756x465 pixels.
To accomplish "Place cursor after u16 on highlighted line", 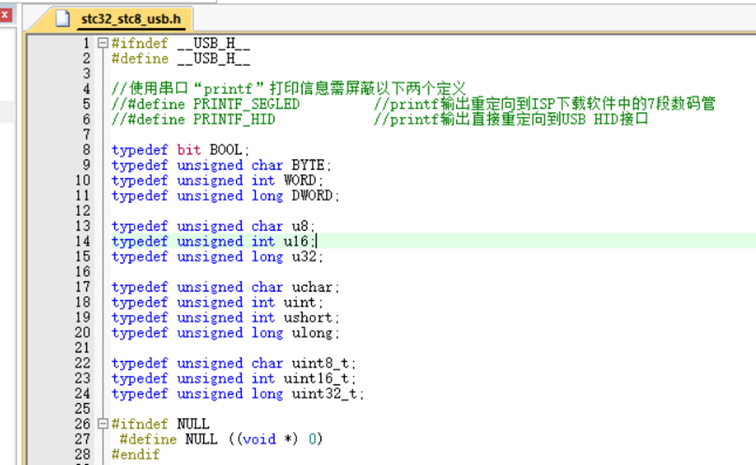I will 316,241.
